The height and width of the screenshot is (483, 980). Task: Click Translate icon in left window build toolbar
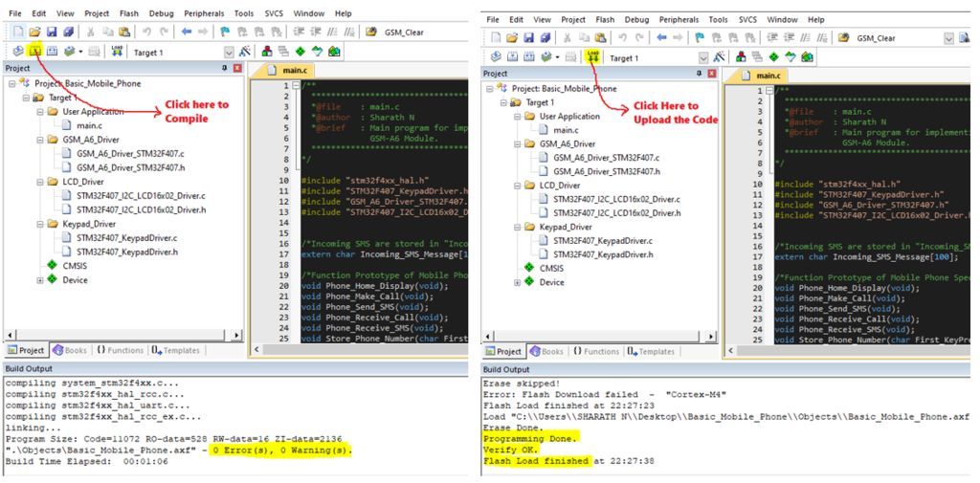click(18, 52)
